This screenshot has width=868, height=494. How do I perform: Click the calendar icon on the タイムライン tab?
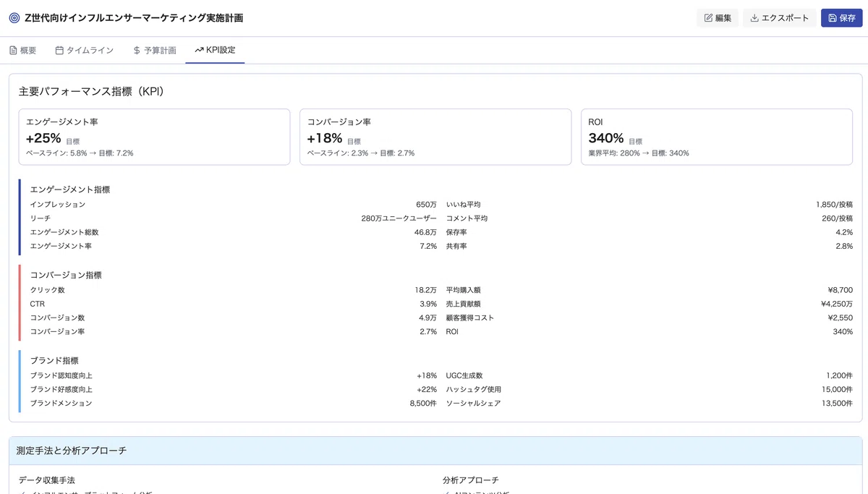coord(59,51)
